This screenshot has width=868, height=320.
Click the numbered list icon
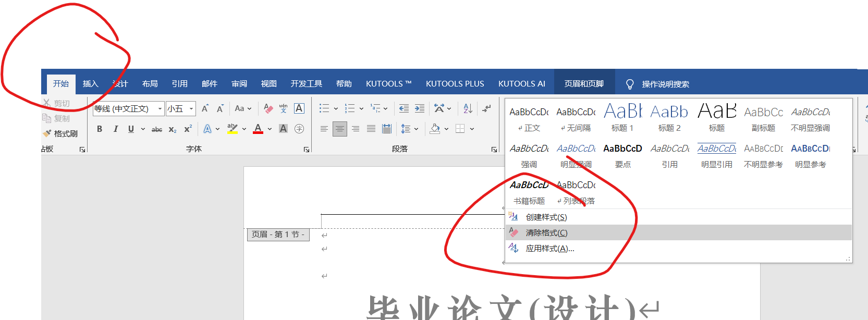pos(350,108)
